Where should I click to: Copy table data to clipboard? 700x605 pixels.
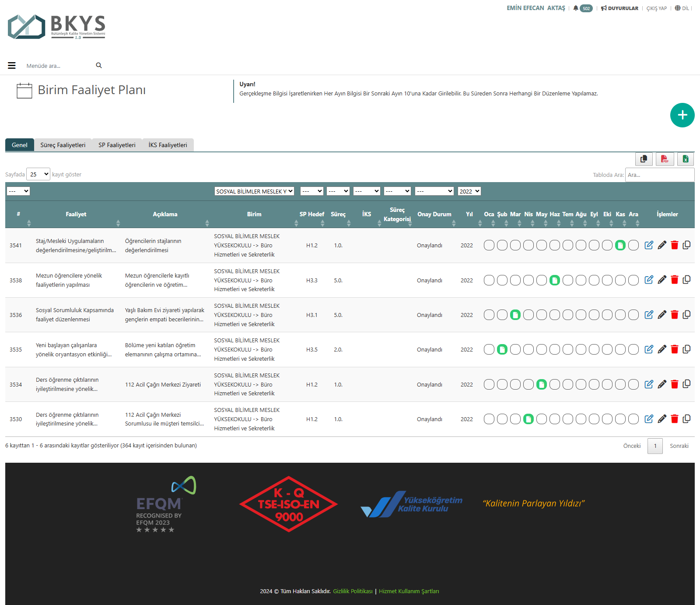point(644,159)
